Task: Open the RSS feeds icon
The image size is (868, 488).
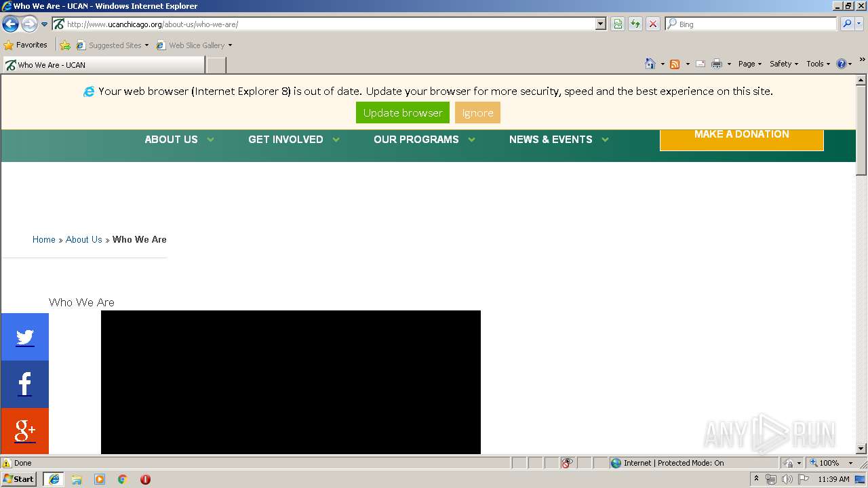Action: click(675, 64)
